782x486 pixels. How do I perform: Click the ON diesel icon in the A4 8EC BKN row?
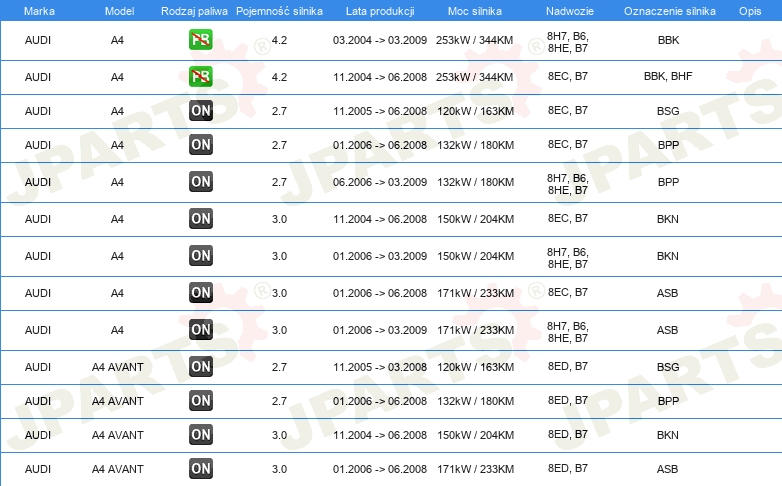point(201,218)
